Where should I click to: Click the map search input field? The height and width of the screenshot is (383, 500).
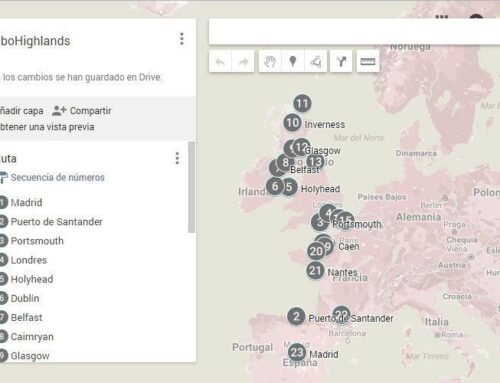click(354, 32)
